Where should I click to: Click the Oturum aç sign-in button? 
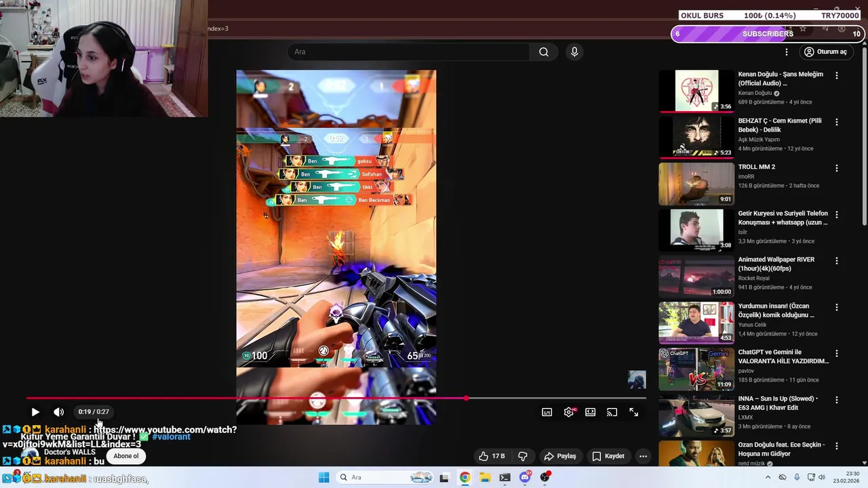(825, 52)
